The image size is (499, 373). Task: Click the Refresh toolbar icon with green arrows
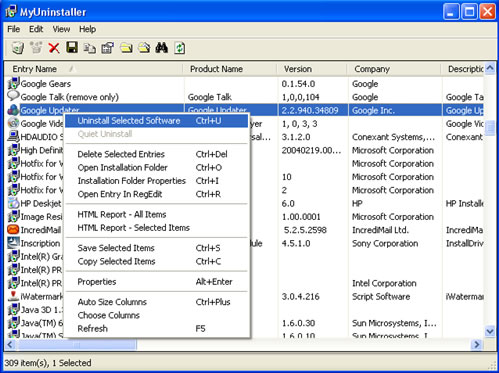coord(180,48)
